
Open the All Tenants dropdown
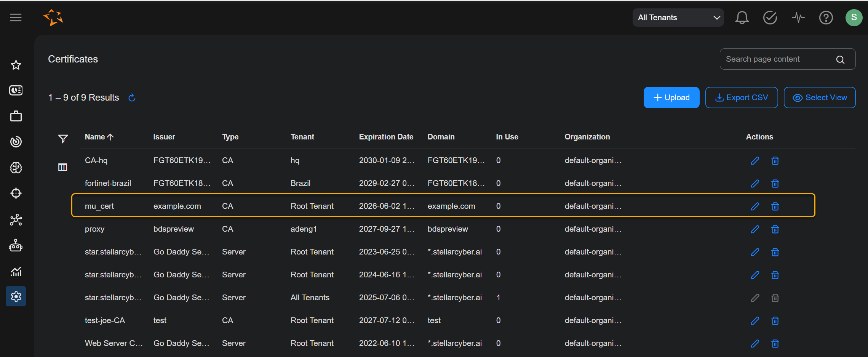678,17
